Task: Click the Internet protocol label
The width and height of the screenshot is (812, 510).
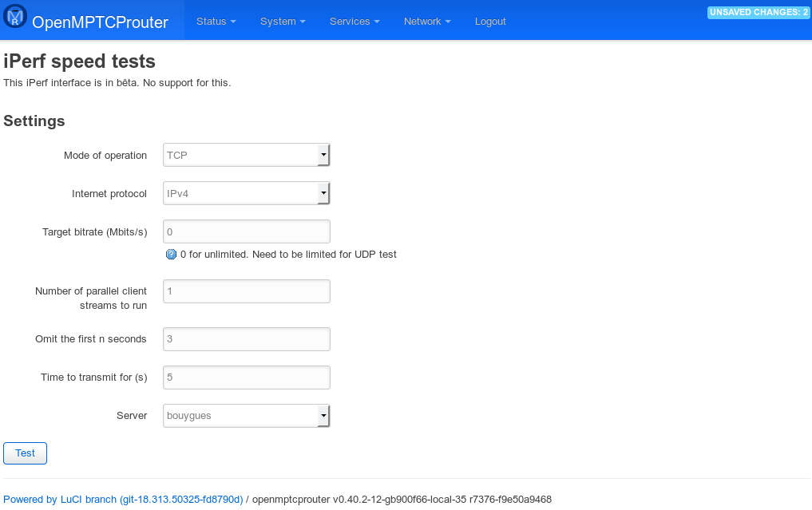Action: (109, 194)
